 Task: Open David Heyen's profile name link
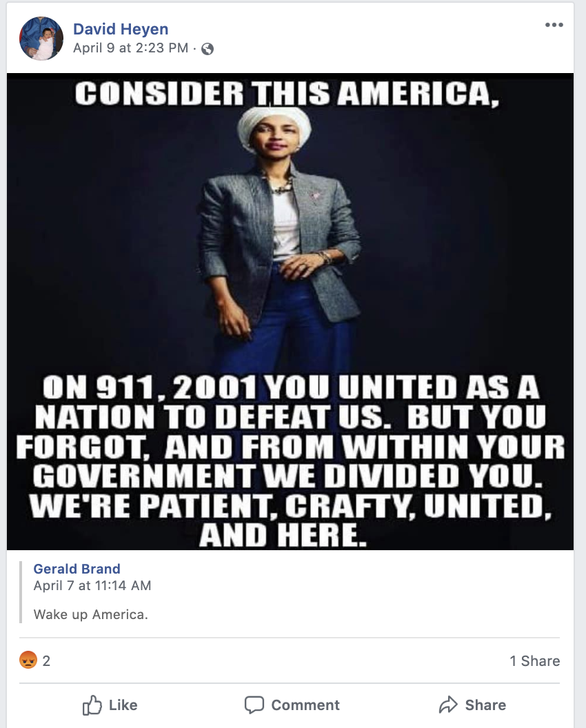coord(121,29)
